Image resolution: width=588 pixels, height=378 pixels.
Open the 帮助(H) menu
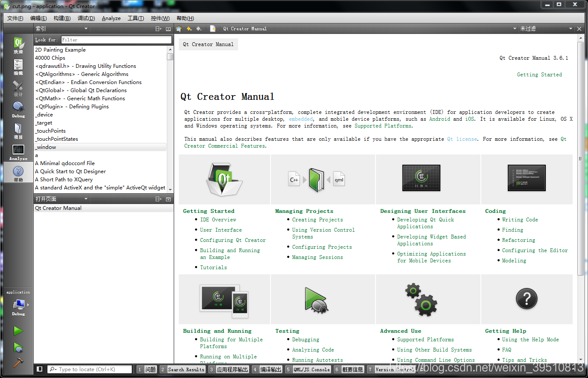point(185,18)
